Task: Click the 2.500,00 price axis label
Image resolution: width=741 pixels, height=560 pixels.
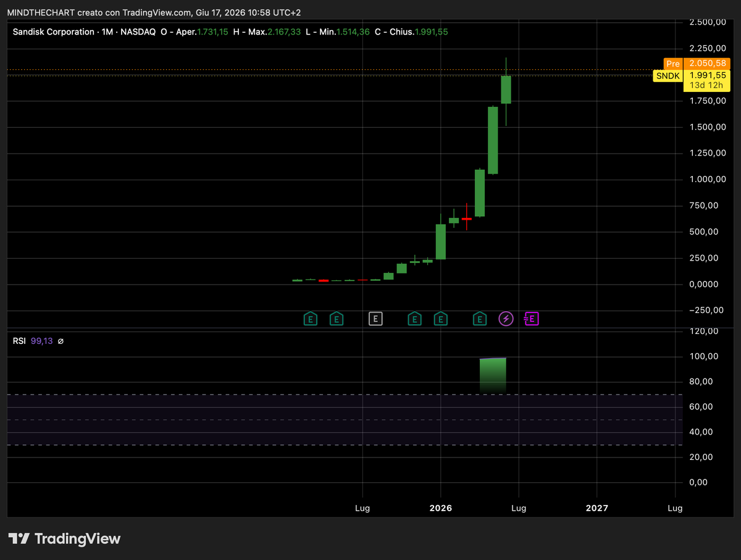Action: click(x=708, y=22)
